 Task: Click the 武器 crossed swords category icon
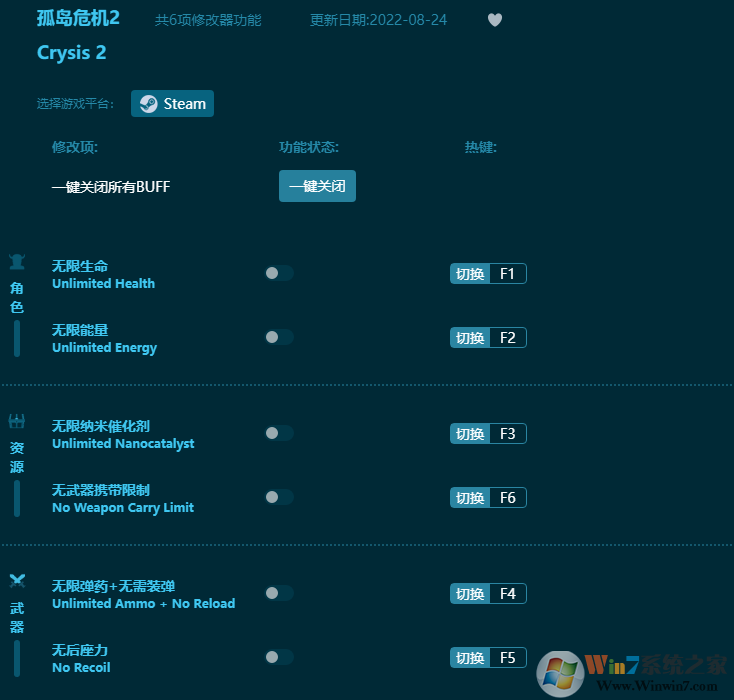(x=17, y=581)
